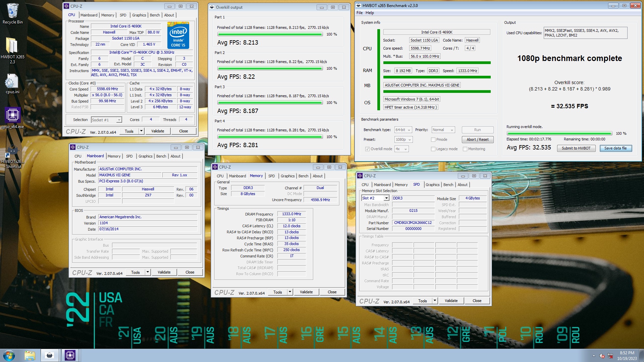Click the Part 1 progress bar

(x=270, y=34)
